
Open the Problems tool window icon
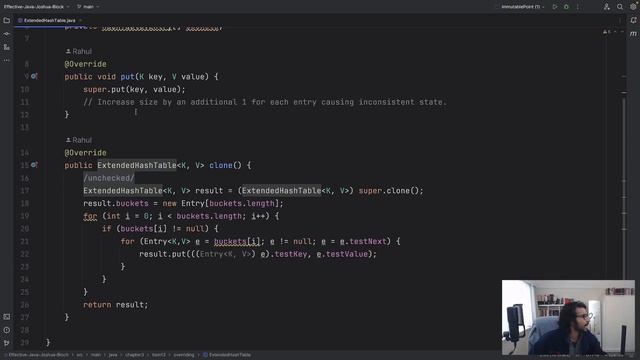click(x=7, y=330)
